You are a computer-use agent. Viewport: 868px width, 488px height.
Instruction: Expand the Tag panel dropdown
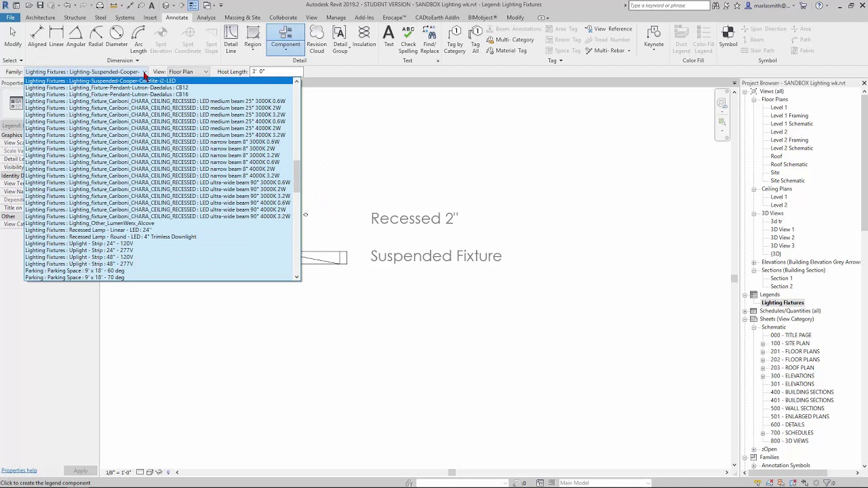555,60
